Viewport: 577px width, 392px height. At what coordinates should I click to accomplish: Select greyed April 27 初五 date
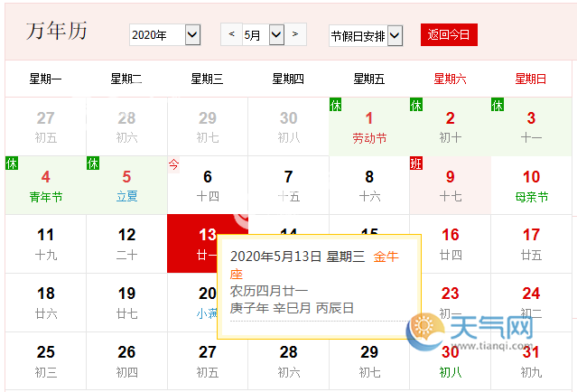[46, 126]
